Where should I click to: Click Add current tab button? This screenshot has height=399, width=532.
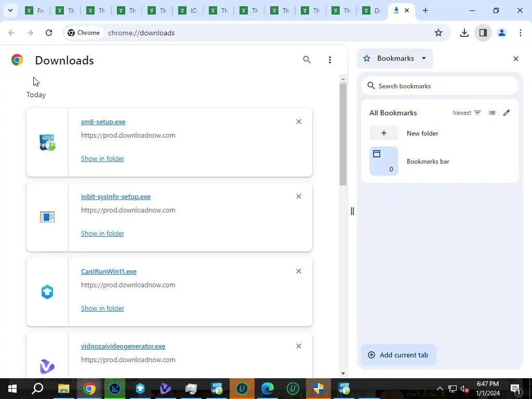[x=398, y=355]
